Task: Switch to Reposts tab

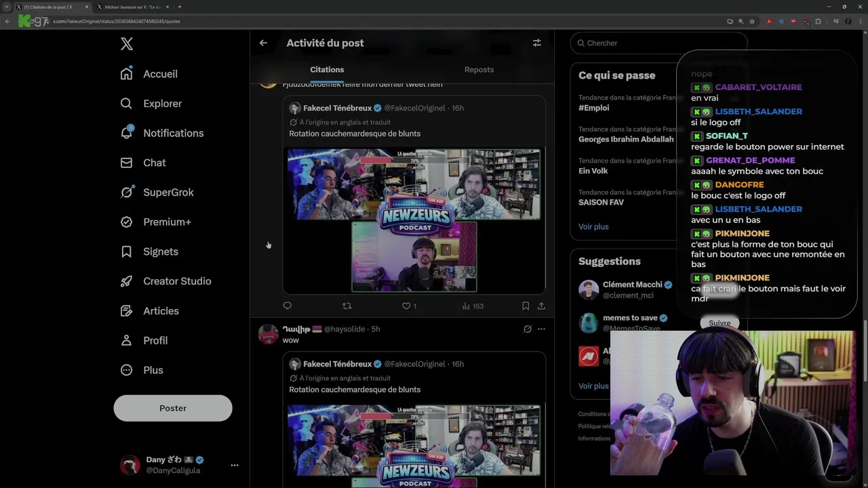Action: pos(479,70)
